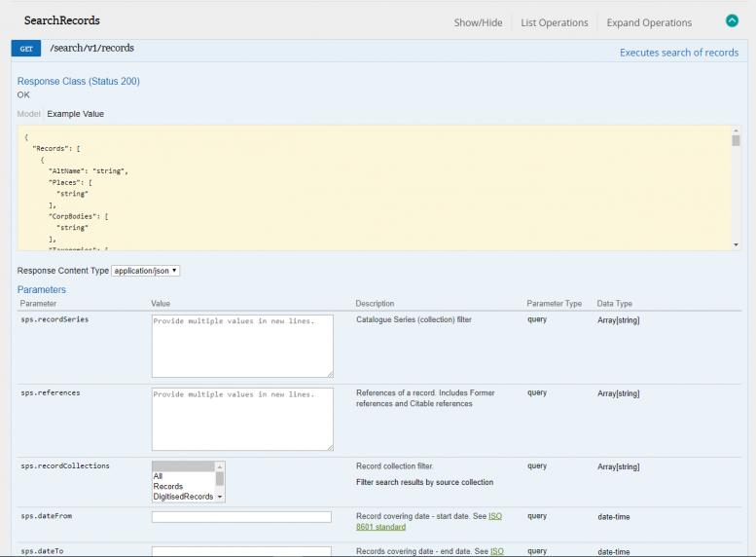Open the ISO link in the dateTo description
Screen dimensions: 756x557
click(497, 551)
